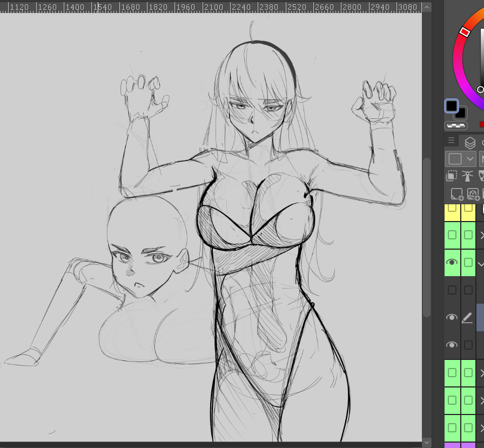This screenshot has height=448, width=484.
Task: Open the layers docker hamburger menu
Action: tap(451, 141)
